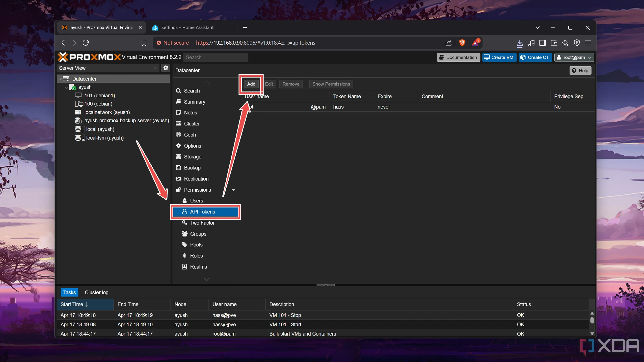The width and height of the screenshot is (644, 362).
Task: Open Brave Shields lion icon
Action: 462,43
